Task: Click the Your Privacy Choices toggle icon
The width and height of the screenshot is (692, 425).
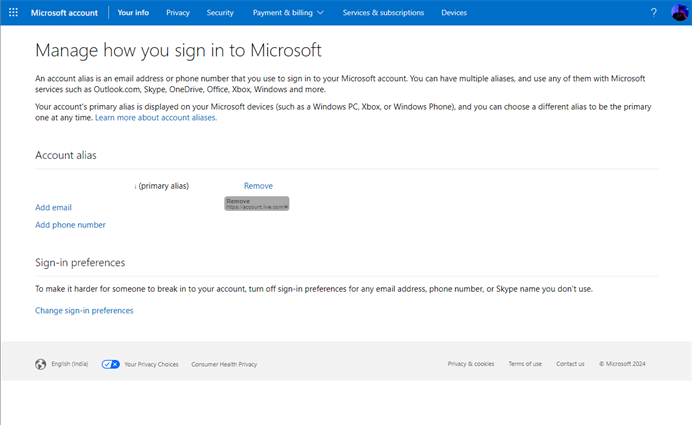Action: pyautogui.click(x=111, y=364)
